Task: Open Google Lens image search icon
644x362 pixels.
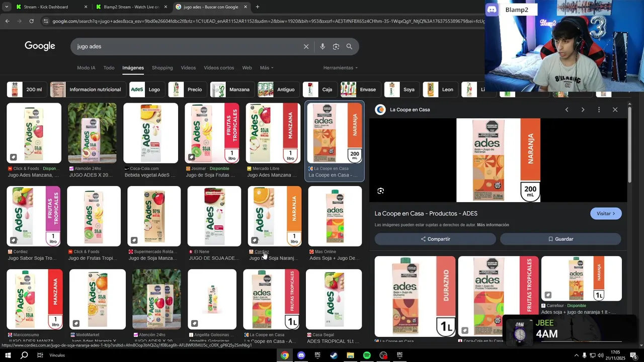Action: click(x=336, y=47)
